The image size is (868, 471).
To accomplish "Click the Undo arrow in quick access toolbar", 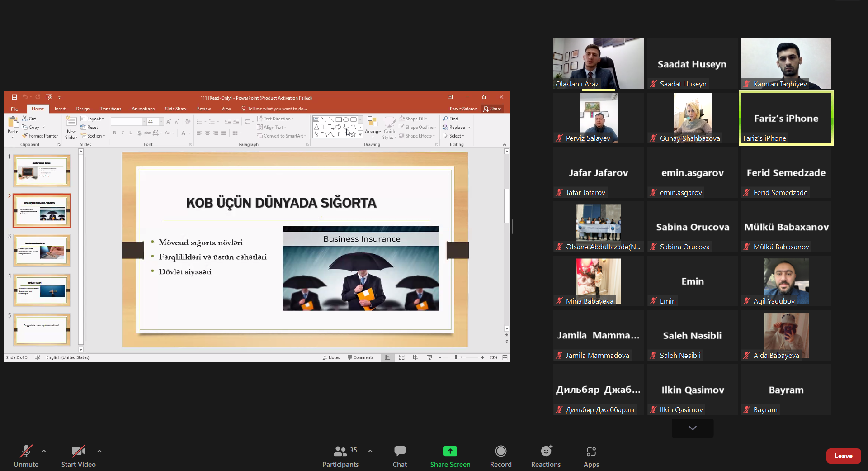I will [25, 97].
